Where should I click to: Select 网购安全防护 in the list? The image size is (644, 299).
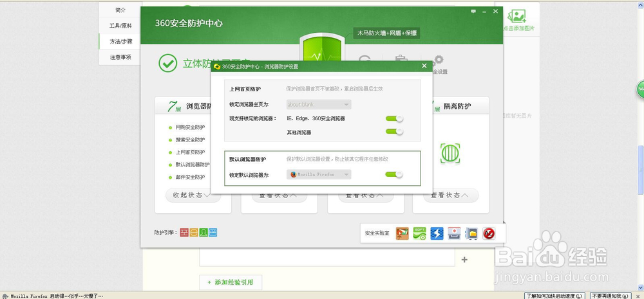(190, 127)
